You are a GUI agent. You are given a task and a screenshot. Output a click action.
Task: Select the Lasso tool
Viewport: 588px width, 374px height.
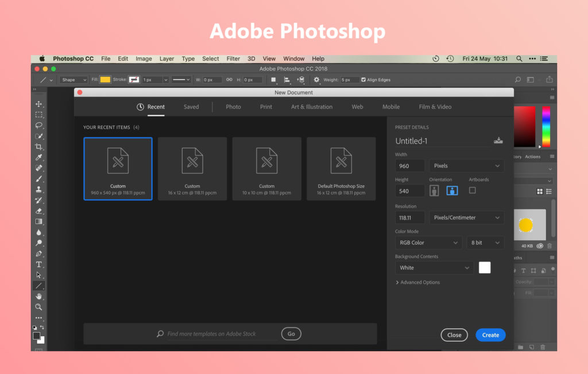(x=38, y=125)
